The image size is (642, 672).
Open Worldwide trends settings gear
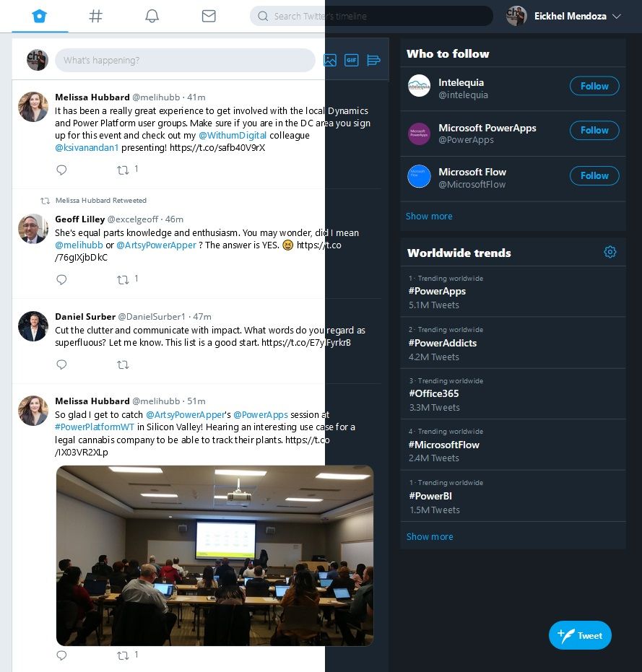tap(610, 252)
